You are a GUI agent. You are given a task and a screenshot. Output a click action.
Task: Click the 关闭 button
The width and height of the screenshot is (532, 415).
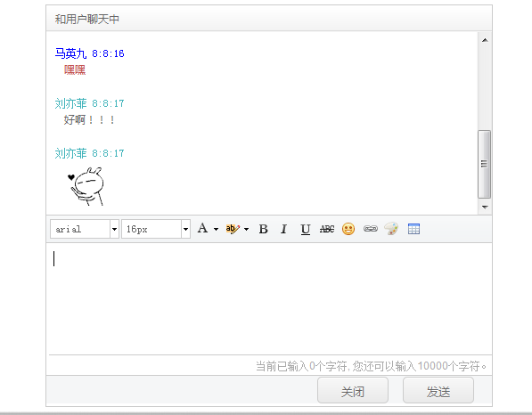click(353, 391)
